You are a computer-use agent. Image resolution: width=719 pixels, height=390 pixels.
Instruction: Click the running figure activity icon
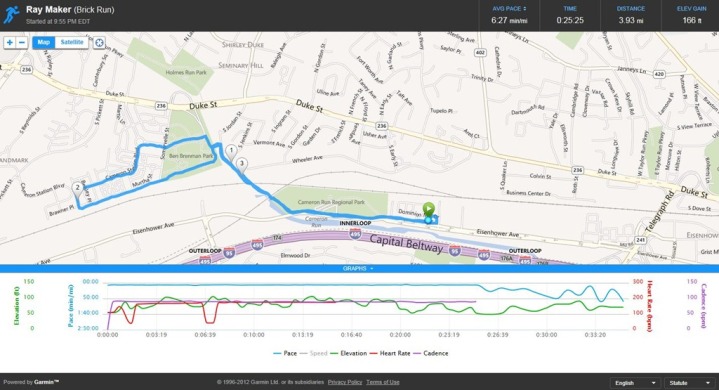11,15
